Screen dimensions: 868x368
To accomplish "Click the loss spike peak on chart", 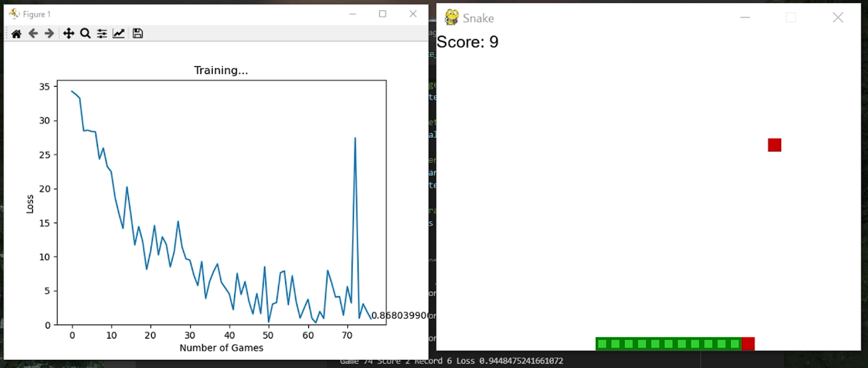I will (355, 138).
